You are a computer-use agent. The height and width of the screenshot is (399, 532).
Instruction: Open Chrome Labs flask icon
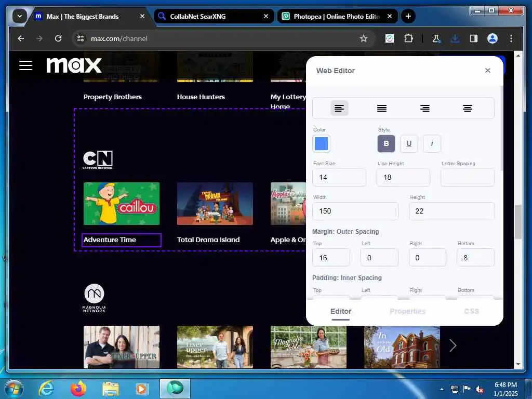coord(436,38)
